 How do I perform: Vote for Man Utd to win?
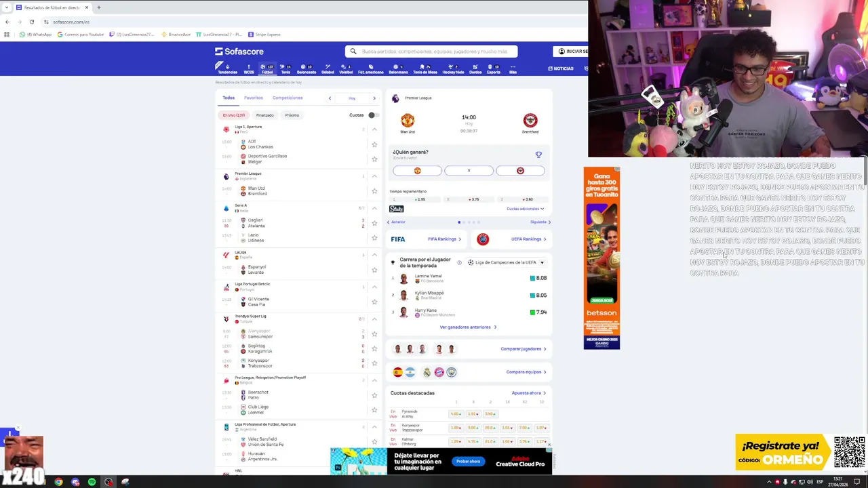[417, 171]
